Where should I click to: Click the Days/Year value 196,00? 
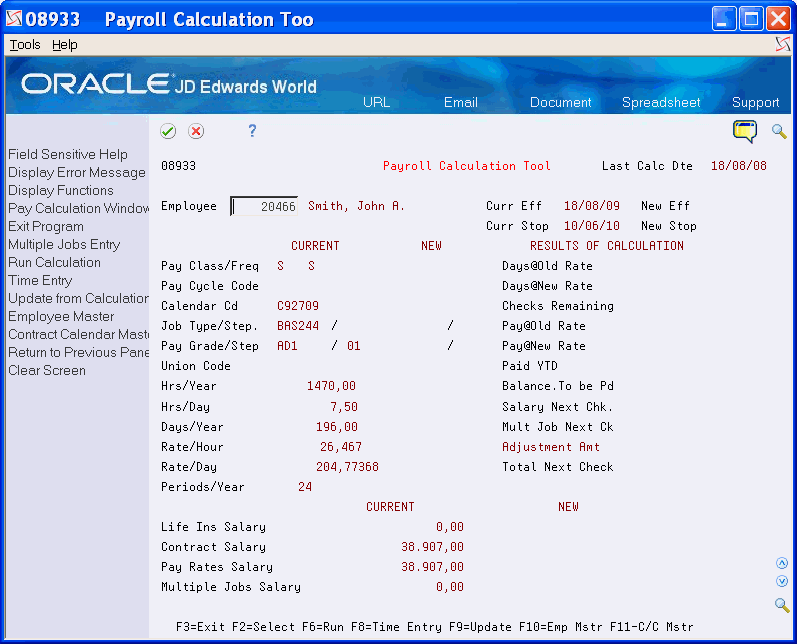pyautogui.click(x=337, y=427)
